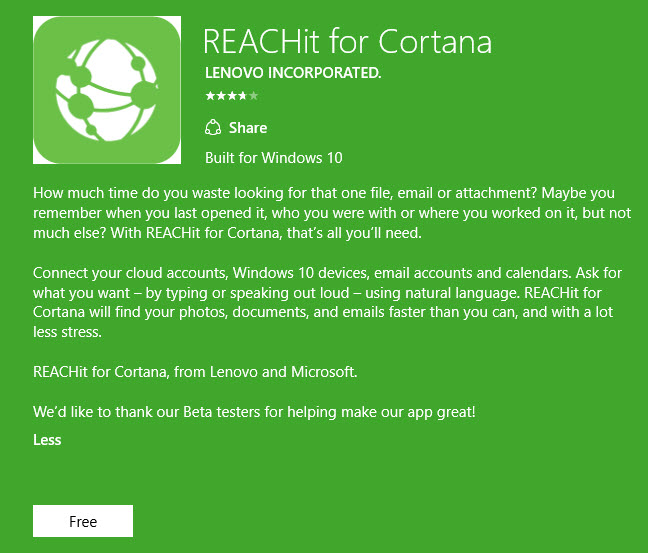The height and width of the screenshot is (553, 648).
Task: Click the second rating star
Action: pos(220,96)
